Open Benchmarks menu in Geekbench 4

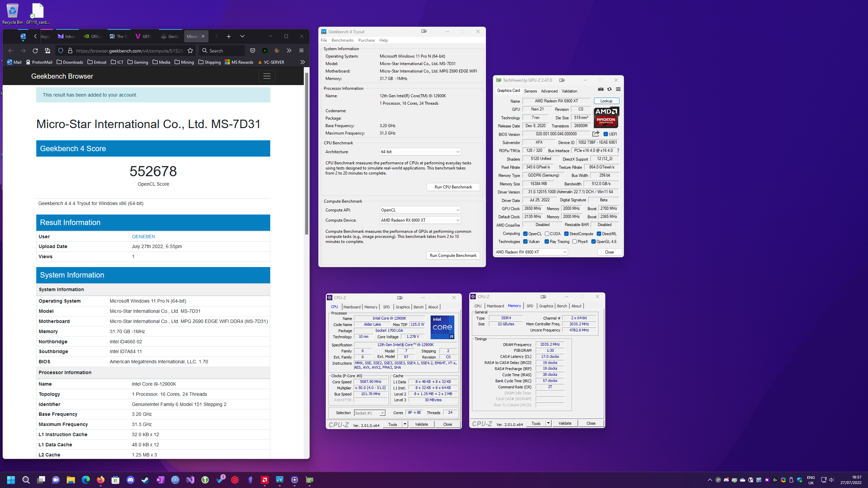coord(342,40)
